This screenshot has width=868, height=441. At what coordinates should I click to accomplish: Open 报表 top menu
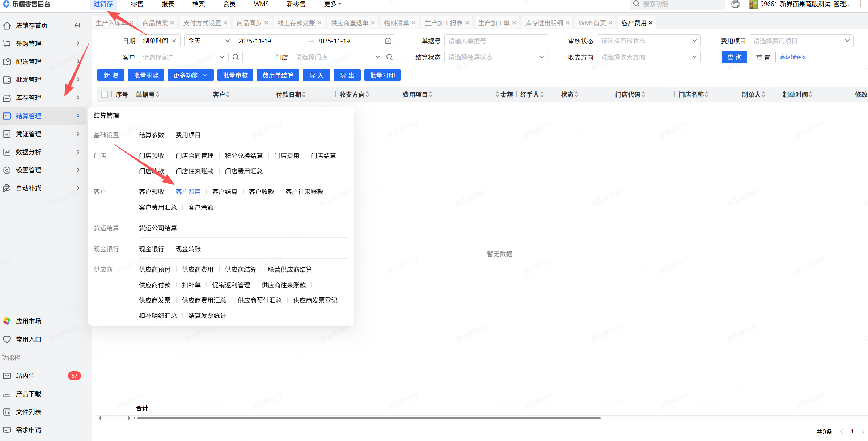[168, 4]
